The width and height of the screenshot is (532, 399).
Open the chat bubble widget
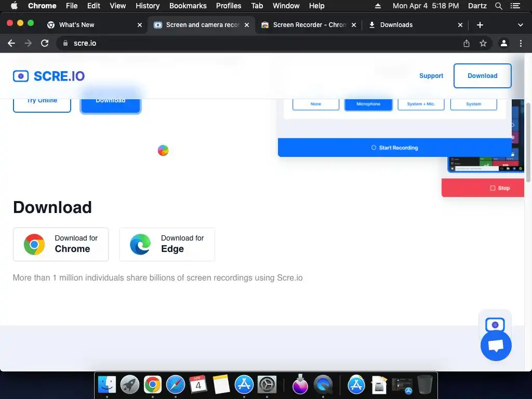[x=496, y=345]
